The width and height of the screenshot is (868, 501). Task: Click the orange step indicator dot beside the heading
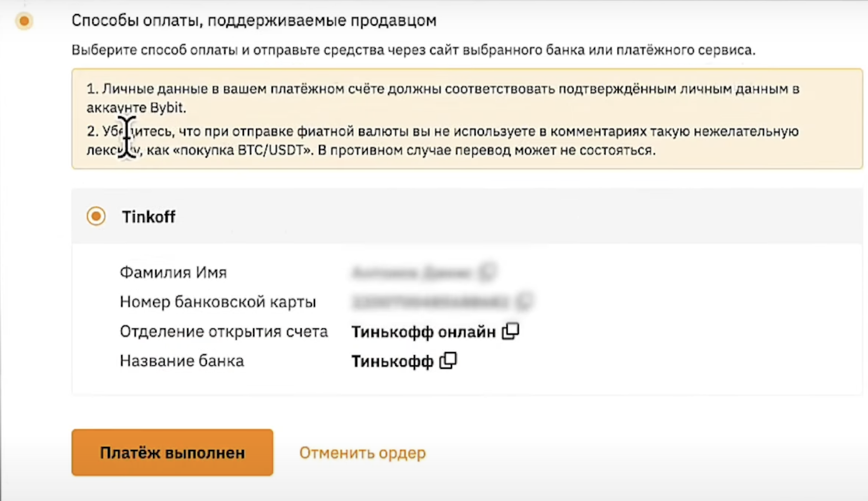coord(24,21)
